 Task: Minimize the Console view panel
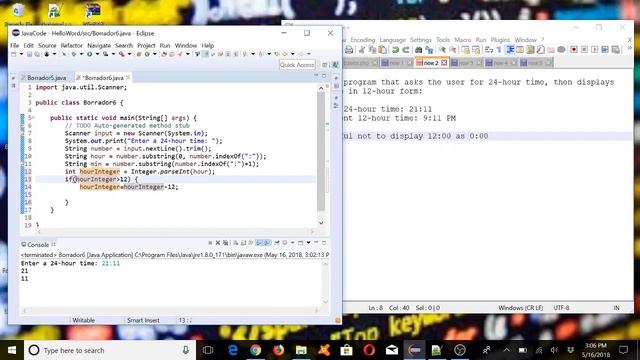pos(316,243)
